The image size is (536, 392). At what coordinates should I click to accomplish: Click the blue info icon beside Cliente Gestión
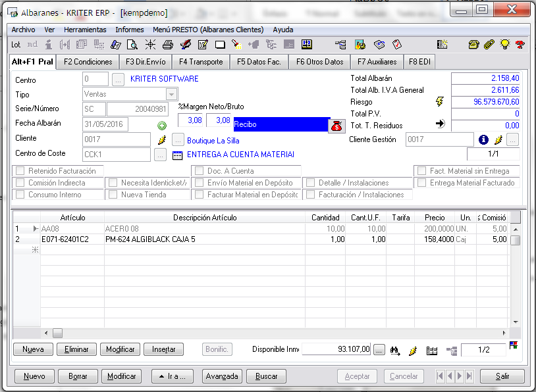[x=483, y=139]
